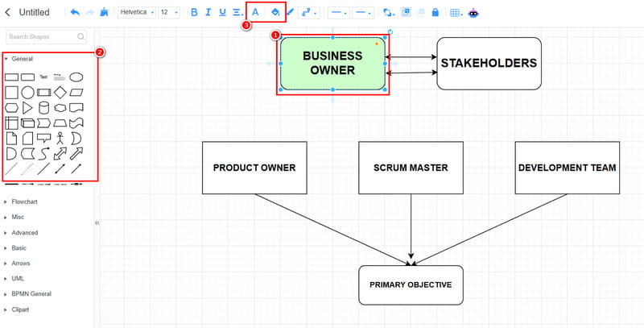Click the group shapes icon

407,12
